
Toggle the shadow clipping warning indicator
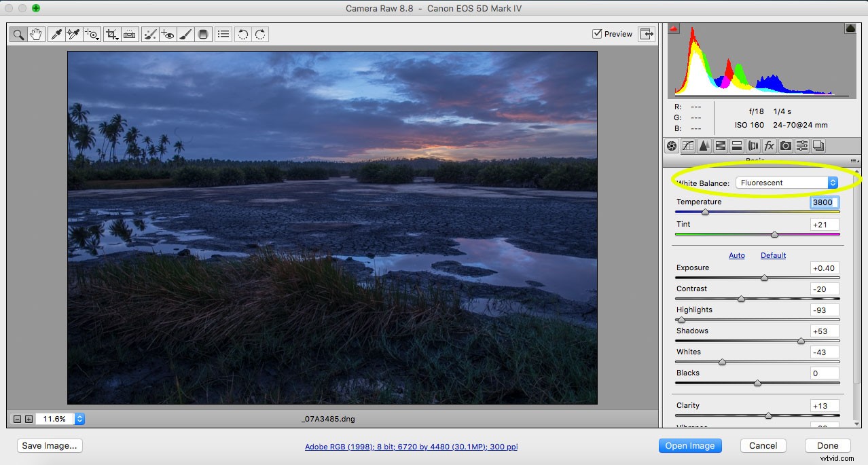[x=672, y=29]
